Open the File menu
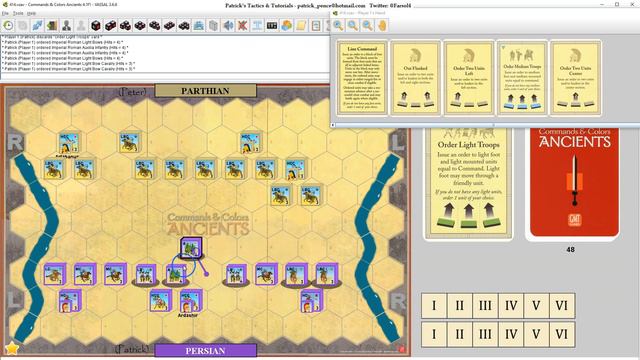 pyautogui.click(x=5, y=13)
